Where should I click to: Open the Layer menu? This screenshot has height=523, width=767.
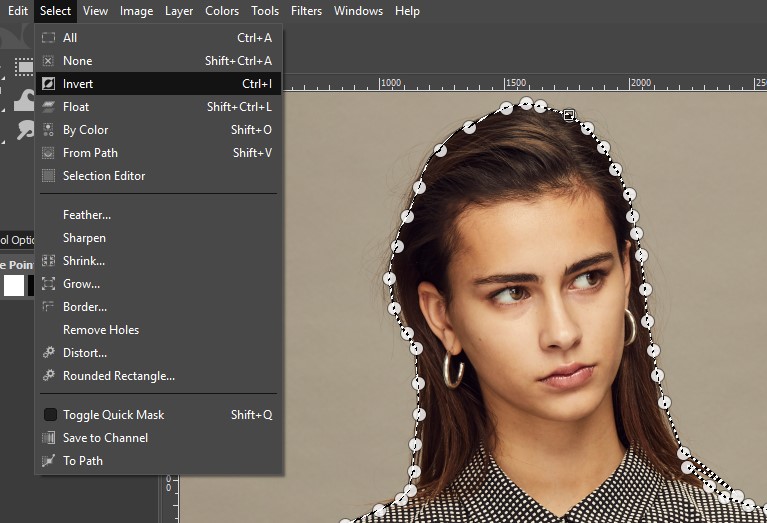(x=179, y=11)
